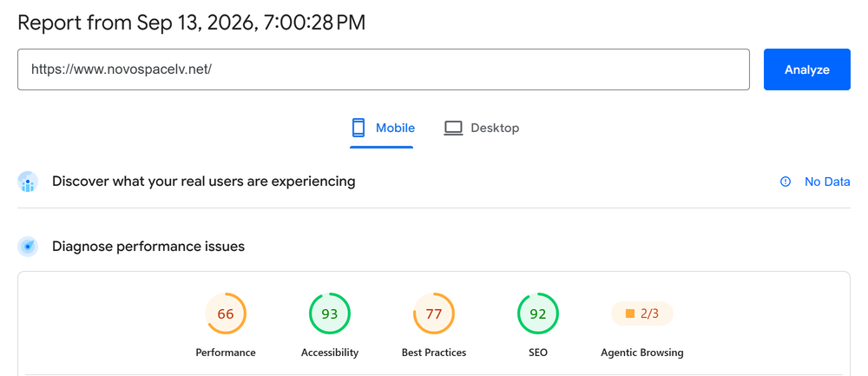This screenshot has height=376, width=868.
Task: Switch to the Mobile tab
Action: (381, 129)
